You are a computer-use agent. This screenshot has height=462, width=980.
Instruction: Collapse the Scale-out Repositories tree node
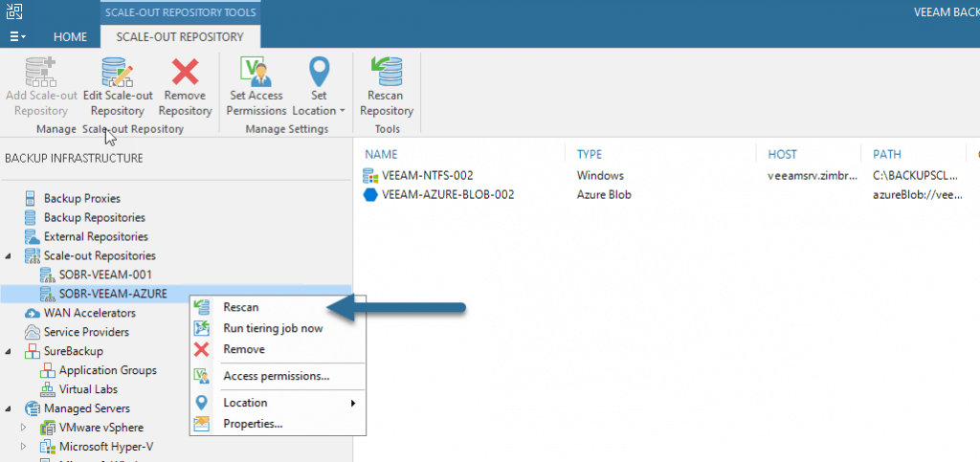pyautogui.click(x=8, y=256)
